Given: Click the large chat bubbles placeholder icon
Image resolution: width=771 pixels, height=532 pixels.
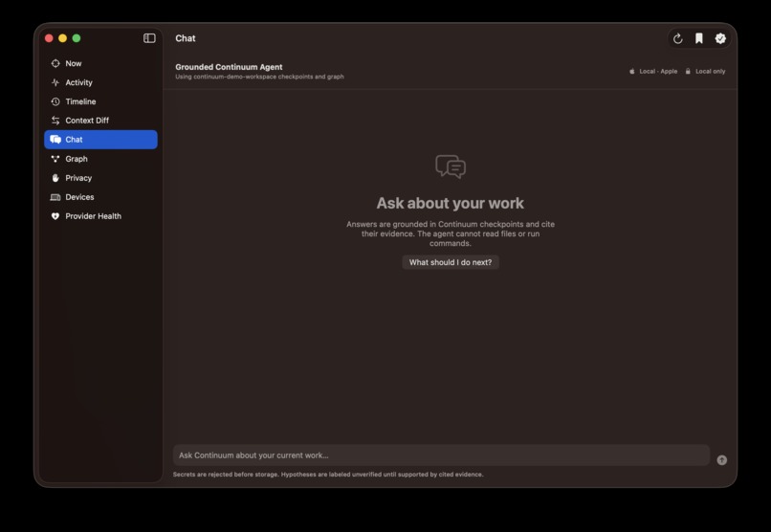Looking at the screenshot, I should tap(451, 166).
